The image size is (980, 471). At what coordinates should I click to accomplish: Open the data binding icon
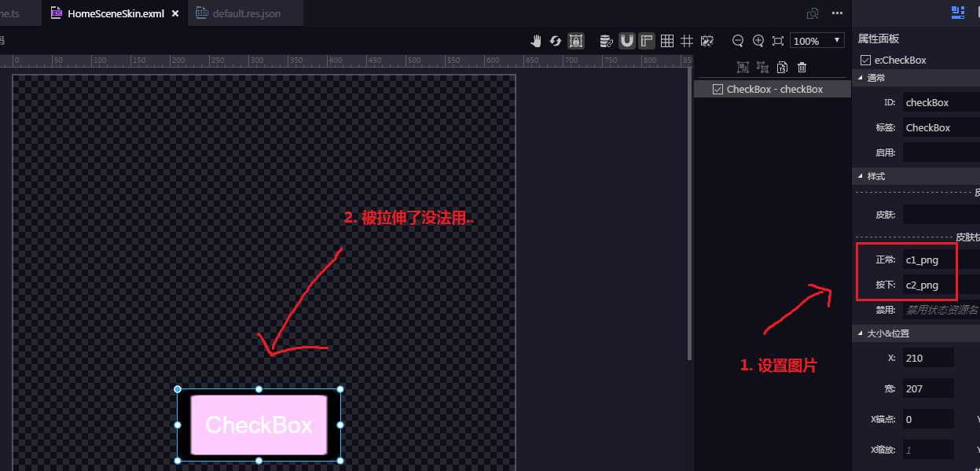click(x=607, y=41)
